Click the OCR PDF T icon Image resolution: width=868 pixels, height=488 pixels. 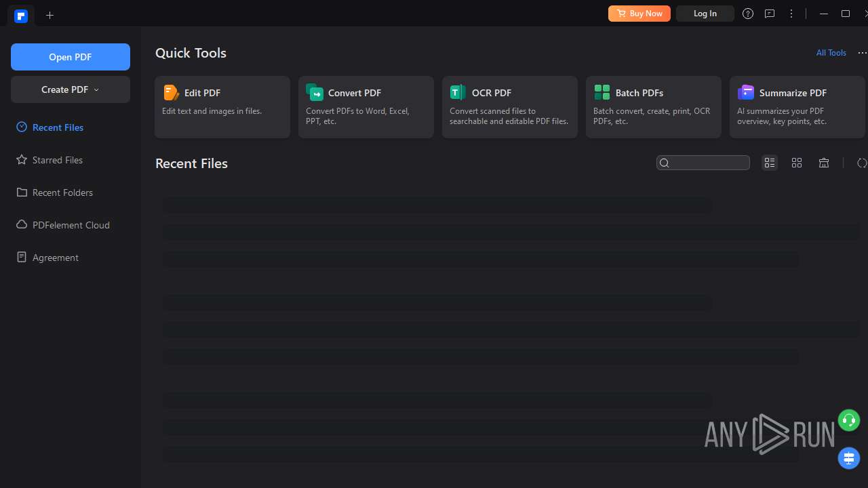point(458,92)
